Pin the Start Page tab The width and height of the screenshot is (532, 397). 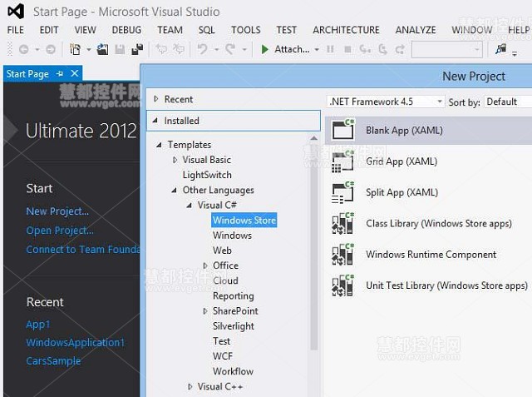pos(60,73)
